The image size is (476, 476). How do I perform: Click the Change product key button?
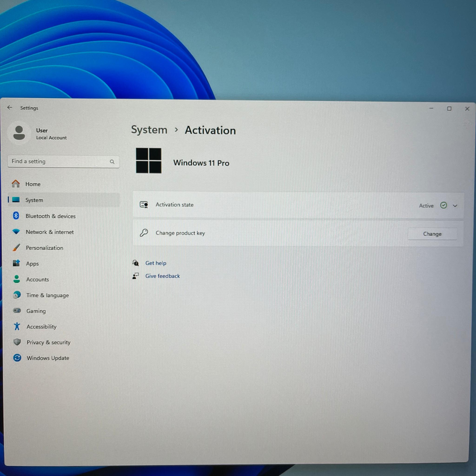tap(432, 234)
